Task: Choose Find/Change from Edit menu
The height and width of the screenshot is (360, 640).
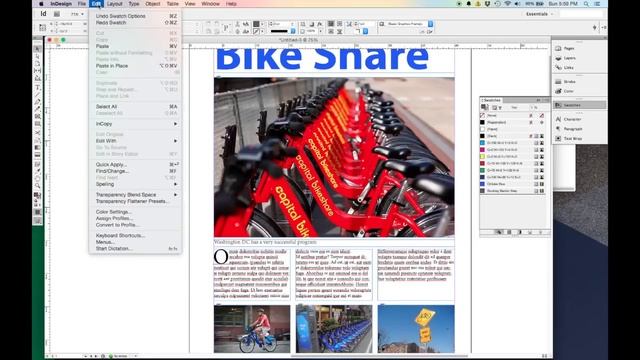Action: click(136, 171)
